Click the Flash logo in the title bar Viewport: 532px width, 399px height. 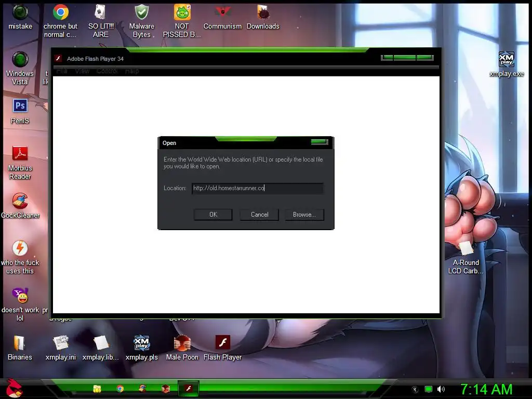[58, 58]
